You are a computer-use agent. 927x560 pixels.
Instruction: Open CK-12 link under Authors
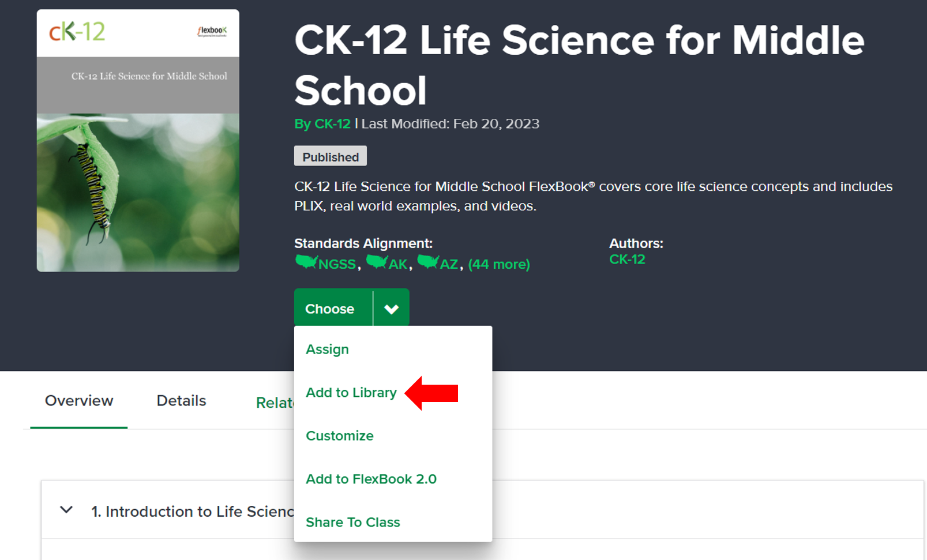627,260
